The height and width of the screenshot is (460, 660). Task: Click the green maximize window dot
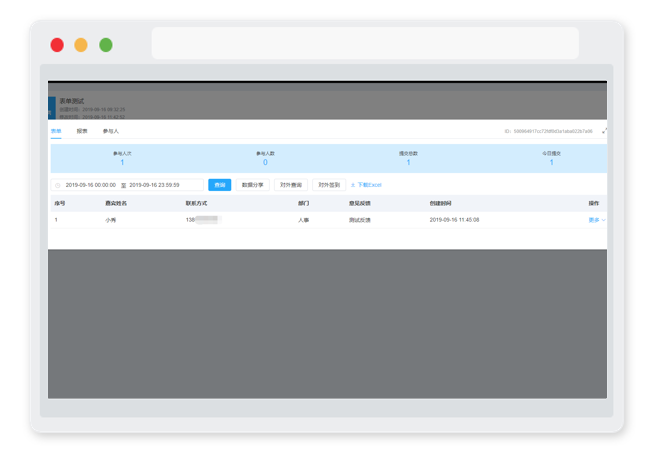106,45
